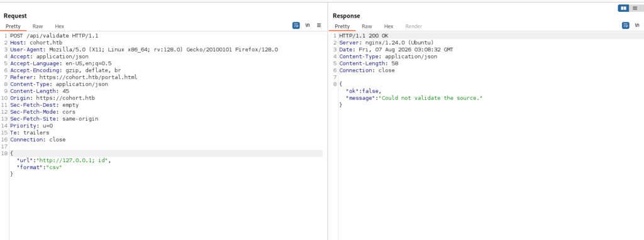Switch Response to Hex tab
The height and width of the screenshot is (240, 644).
click(389, 26)
